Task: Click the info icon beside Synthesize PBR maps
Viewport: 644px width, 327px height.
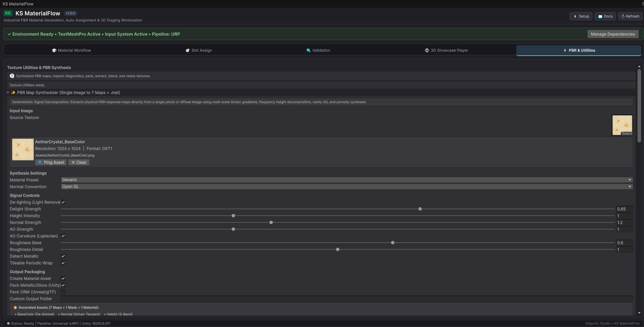Action: (12, 76)
